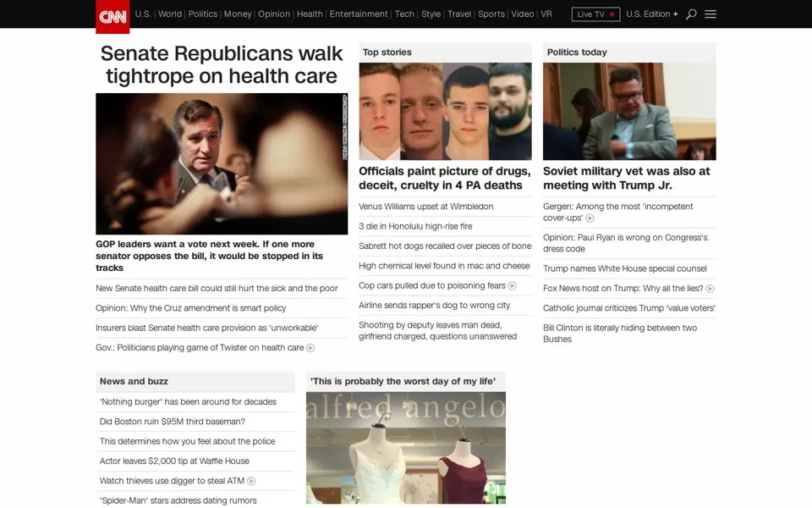This screenshot has width=812, height=508.
Task: Open Live TV button
Action: (x=595, y=14)
